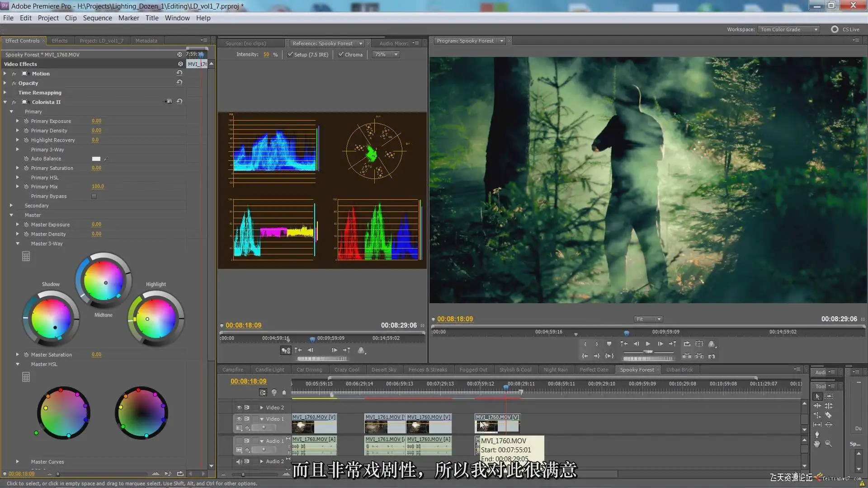Open the Workspace dropdown
This screenshot has width=868, height=488.
pos(789,29)
